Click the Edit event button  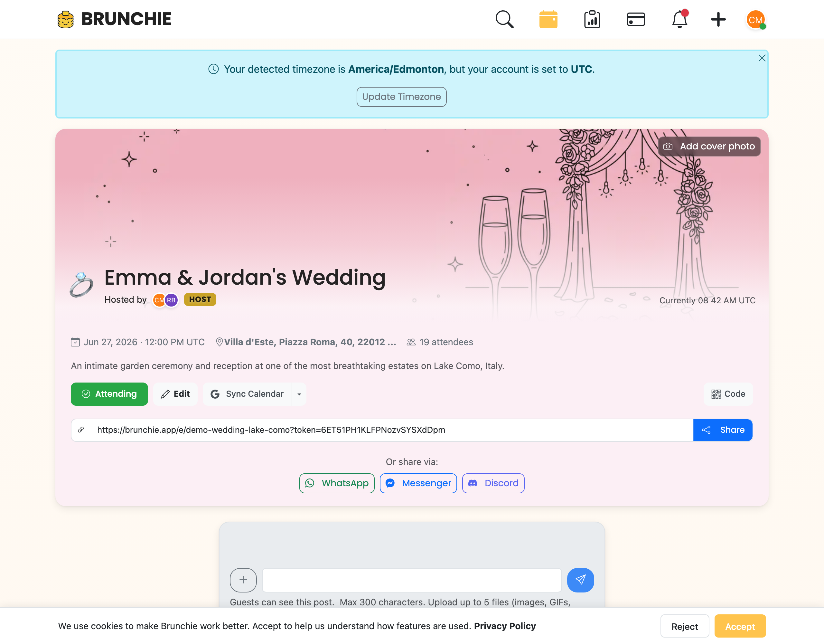coord(175,394)
